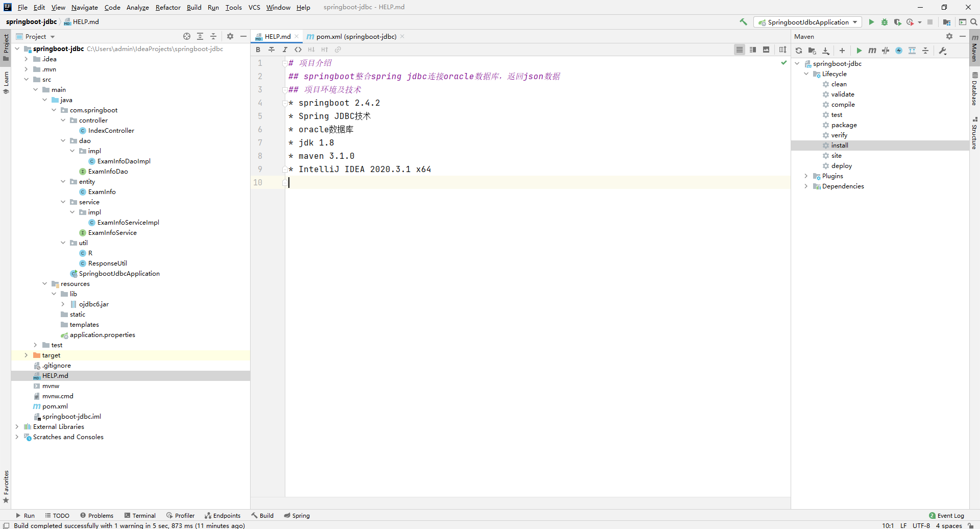Select IndexController class in tree
Screen dimensions: 980x529
(111, 130)
